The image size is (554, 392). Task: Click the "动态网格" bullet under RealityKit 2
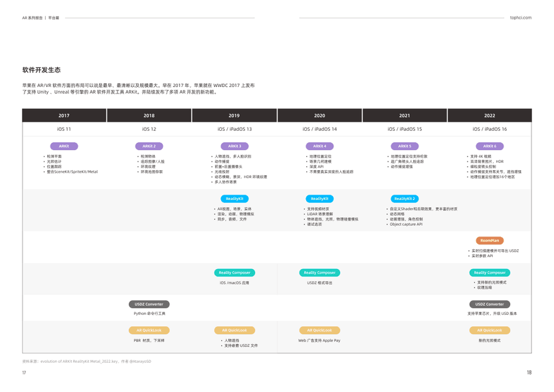[397, 214]
